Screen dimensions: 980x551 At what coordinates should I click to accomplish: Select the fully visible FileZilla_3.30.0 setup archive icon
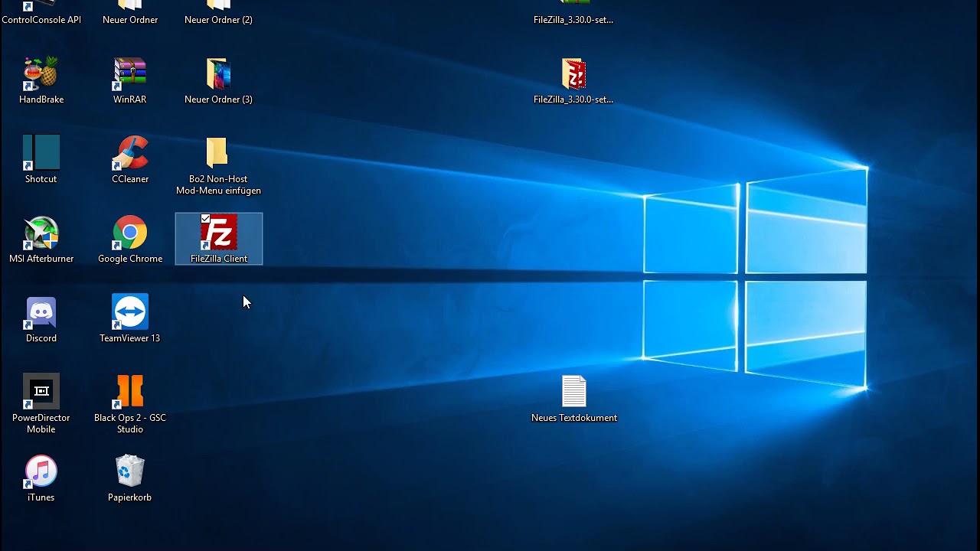(573, 74)
